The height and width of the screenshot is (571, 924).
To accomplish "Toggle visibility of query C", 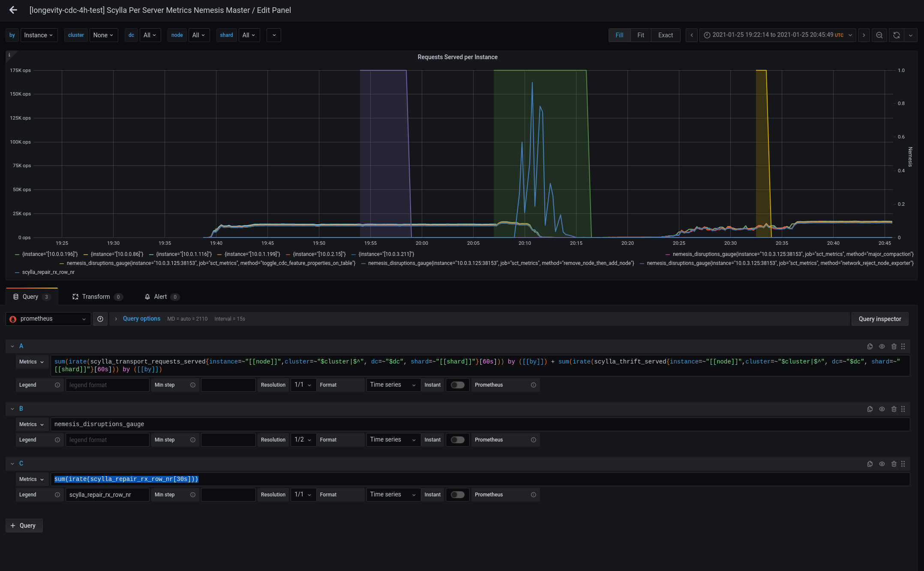I will [x=882, y=464].
